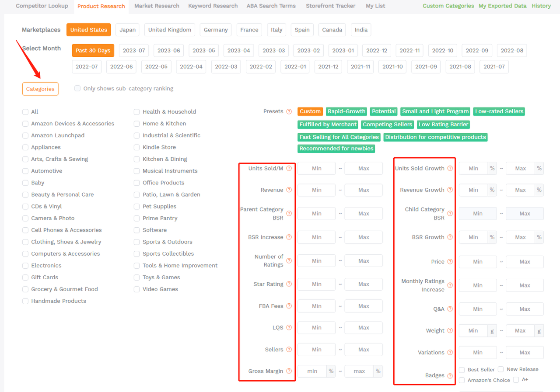Check the Pet Supplies category

tap(137, 206)
